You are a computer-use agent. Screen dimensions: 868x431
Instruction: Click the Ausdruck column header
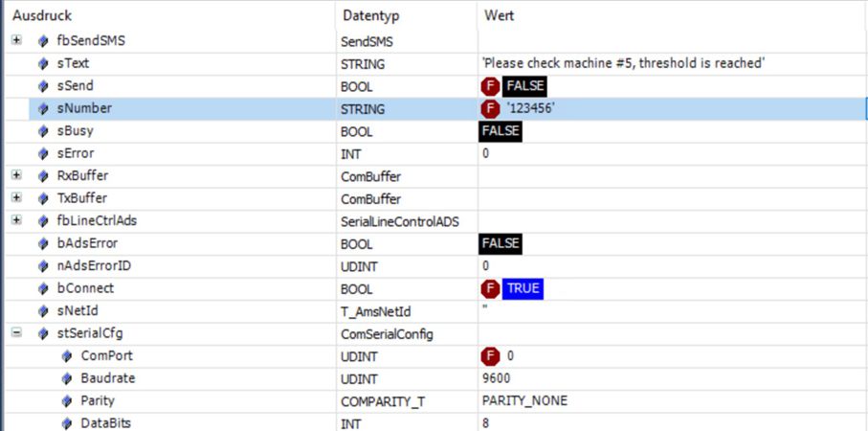[x=172, y=16]
